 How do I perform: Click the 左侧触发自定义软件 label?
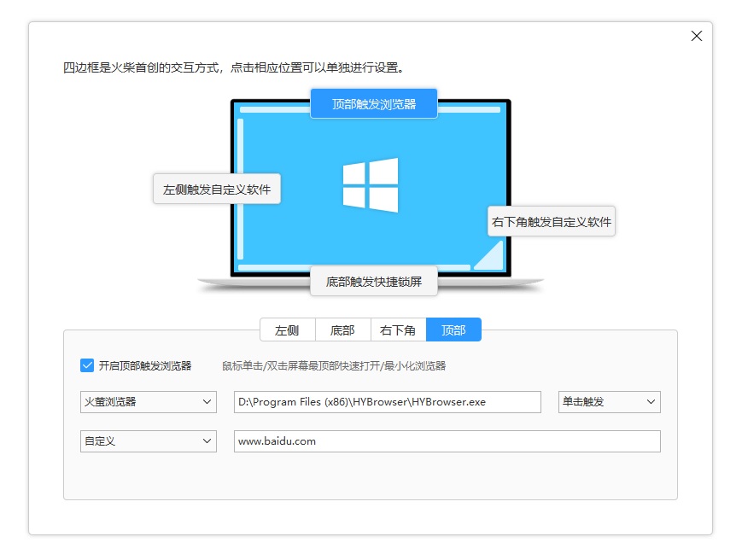click(x=216, y=189)
